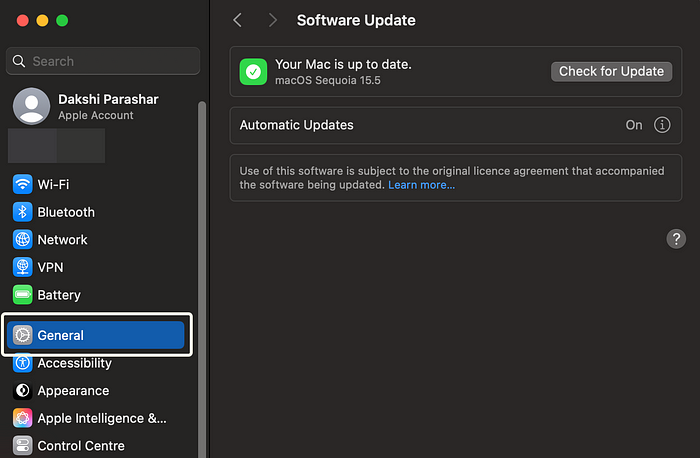The height and width of the screenshot is (458, 700).
Task: Click the green Battery icon
Action: tap(22, 295)
